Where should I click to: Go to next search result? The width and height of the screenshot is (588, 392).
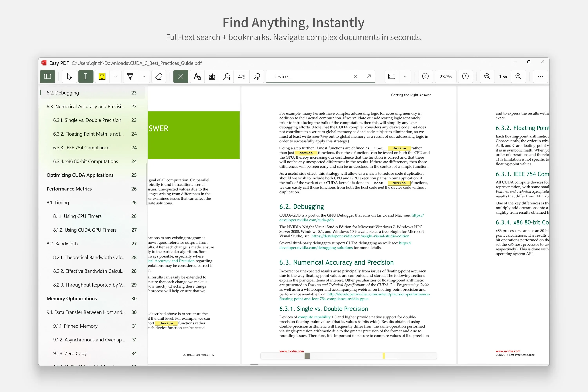257,76
